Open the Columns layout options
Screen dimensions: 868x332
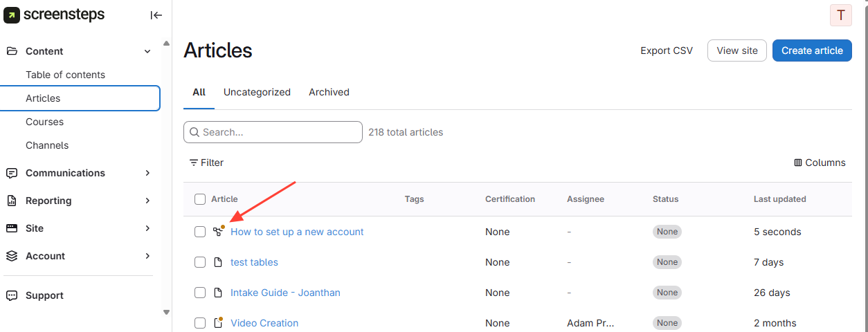coord(820,163)
